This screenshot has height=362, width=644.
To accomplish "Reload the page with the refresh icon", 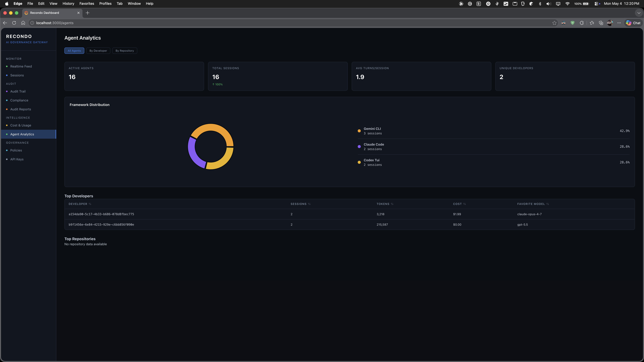I will (14, 23).
